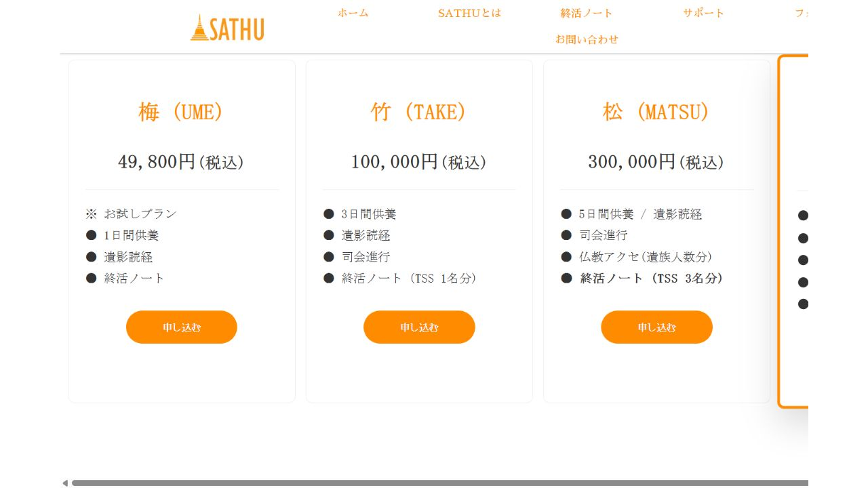Click 終活ノート (TSS 1名分) line
The image size is (868, 488).
pos(400,278)
